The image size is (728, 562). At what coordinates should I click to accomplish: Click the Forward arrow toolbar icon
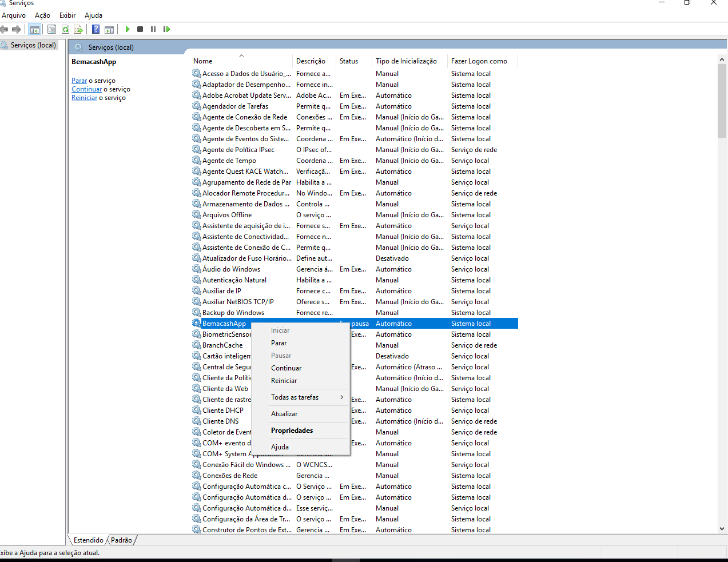(x=17, y=29)
